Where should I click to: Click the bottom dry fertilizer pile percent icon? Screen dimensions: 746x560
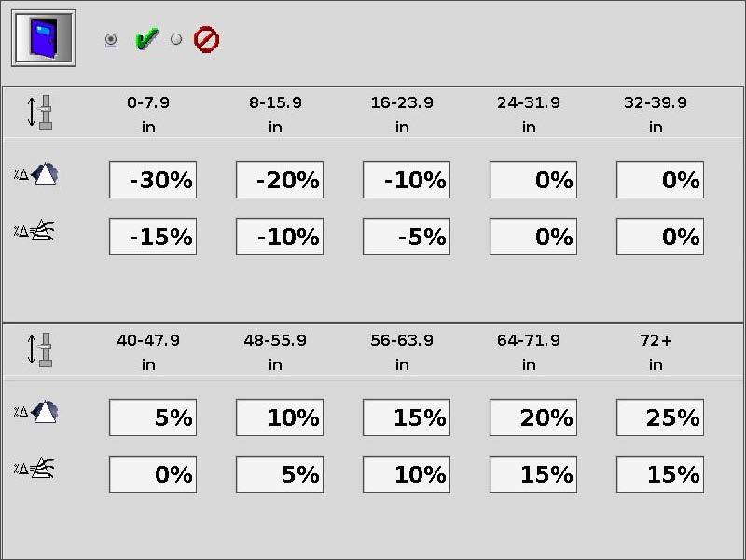pos(36,412)
